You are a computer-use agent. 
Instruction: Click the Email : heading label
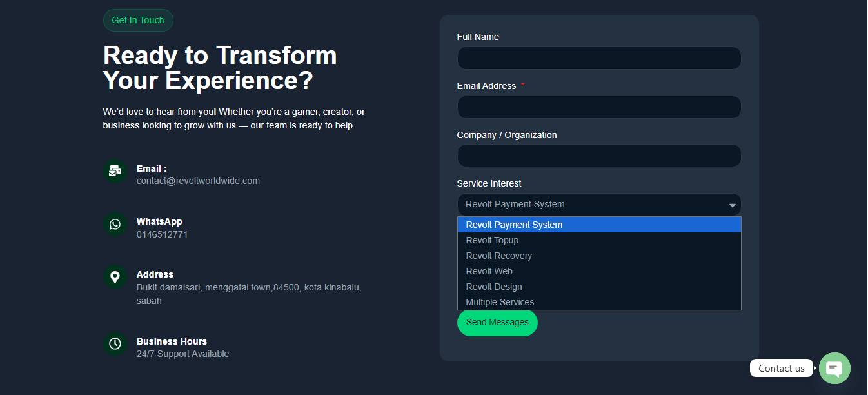152,168
